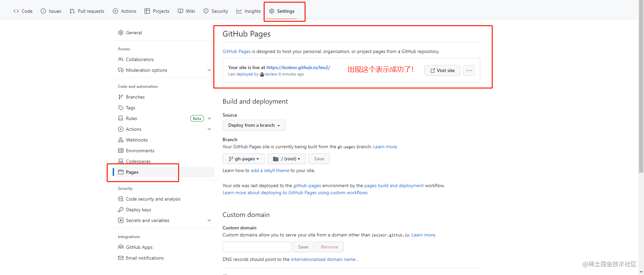Image resolution: width=644 pixels, height=275 pixels.
Task: Open the Code tab
Action: (x=23, y=11)
